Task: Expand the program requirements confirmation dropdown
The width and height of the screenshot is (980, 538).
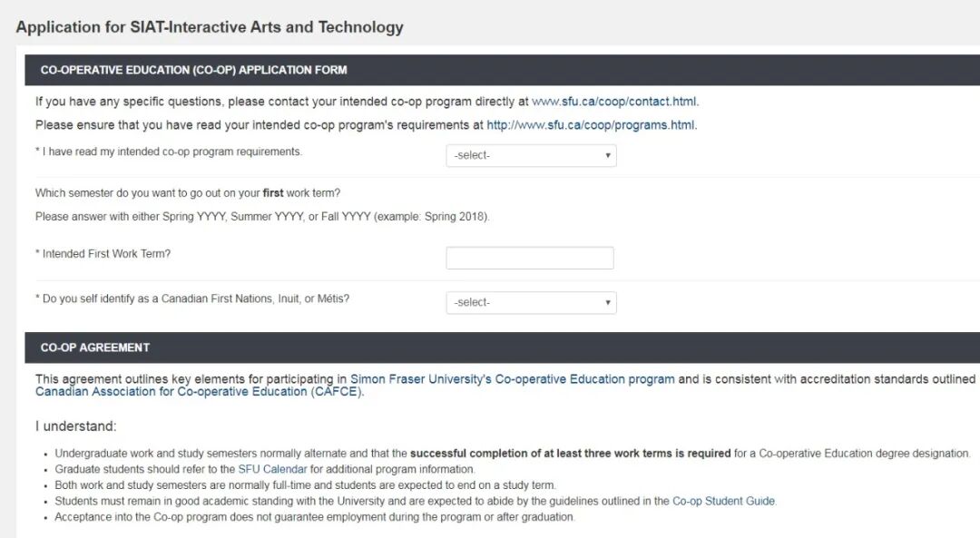Action: tap(531, 155)
